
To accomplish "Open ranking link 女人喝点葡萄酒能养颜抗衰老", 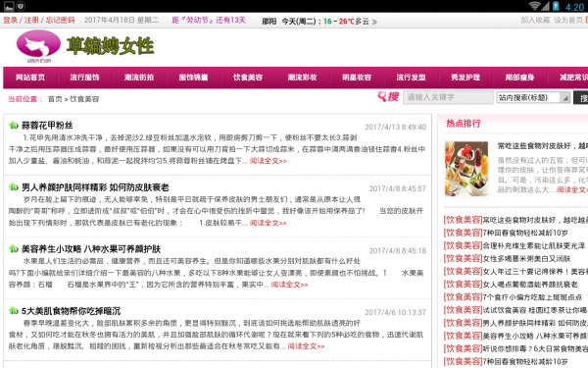I will pyautogui.click(x=530, y=284).
